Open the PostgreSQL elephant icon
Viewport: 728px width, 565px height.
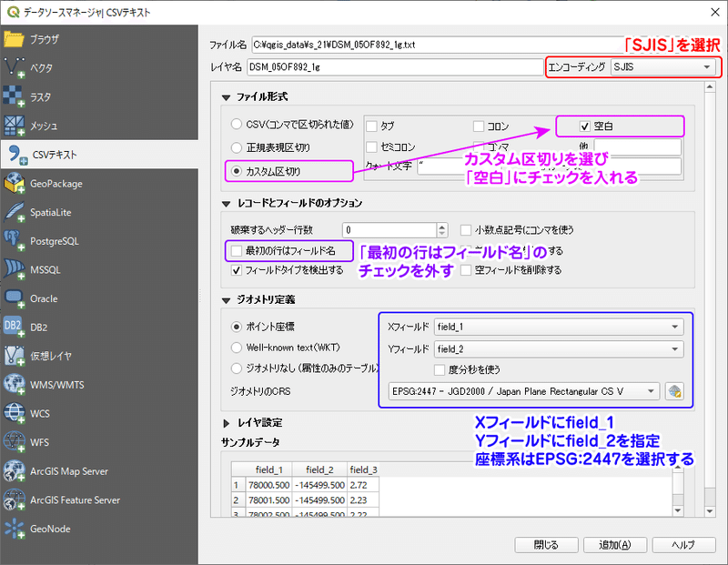[x=14, y=241]
